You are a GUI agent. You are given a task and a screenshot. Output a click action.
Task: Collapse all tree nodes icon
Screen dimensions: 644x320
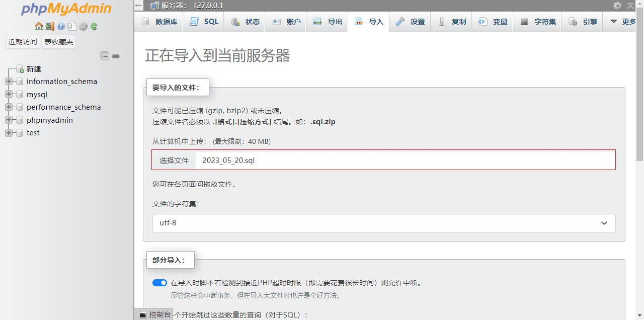click(x=105, y=56)
